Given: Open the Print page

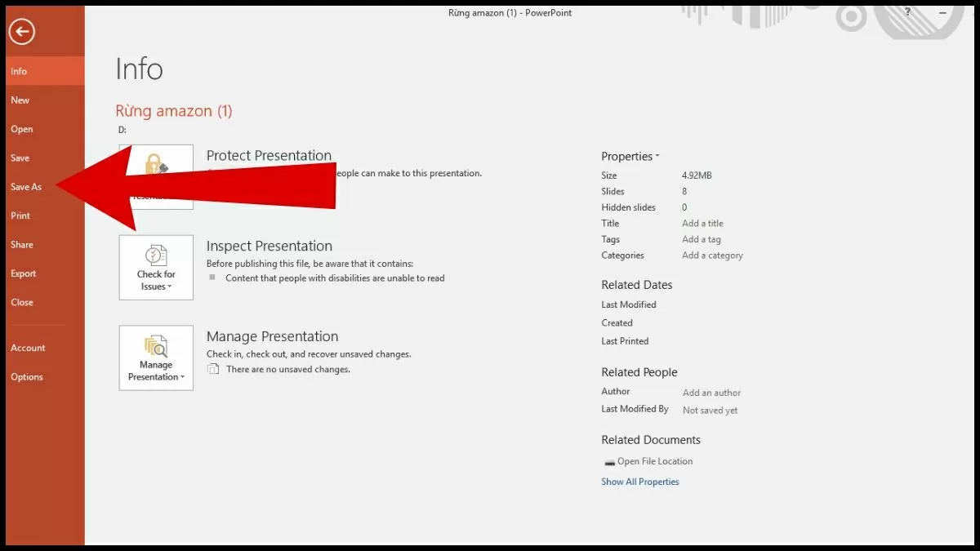Looking at the screenshot, I should (x=20, y=216).
